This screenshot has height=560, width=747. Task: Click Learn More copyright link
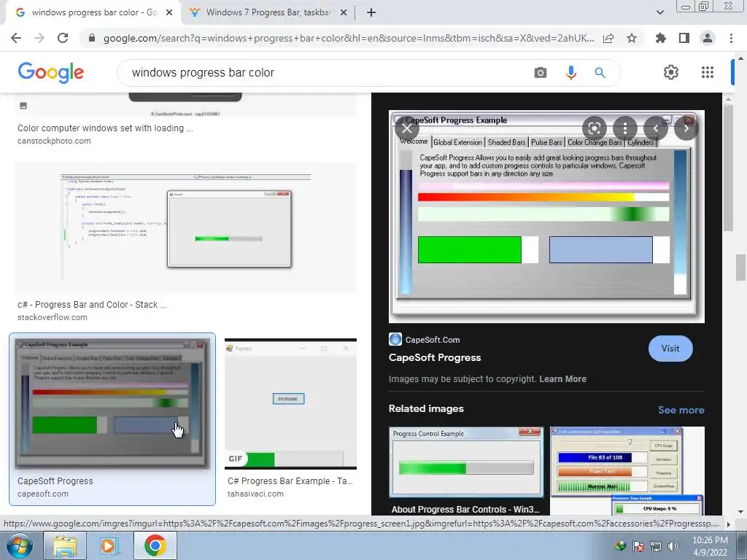click(x=562, y=379)
